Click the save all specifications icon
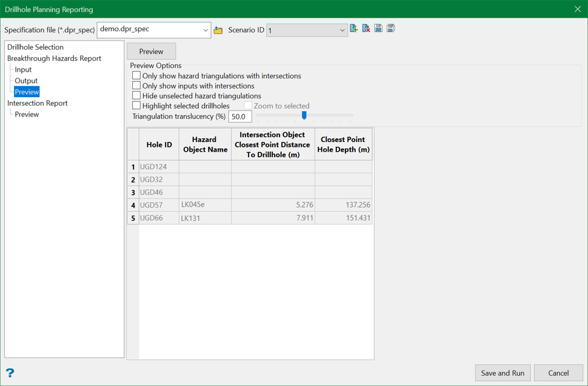 coord(391,29)
